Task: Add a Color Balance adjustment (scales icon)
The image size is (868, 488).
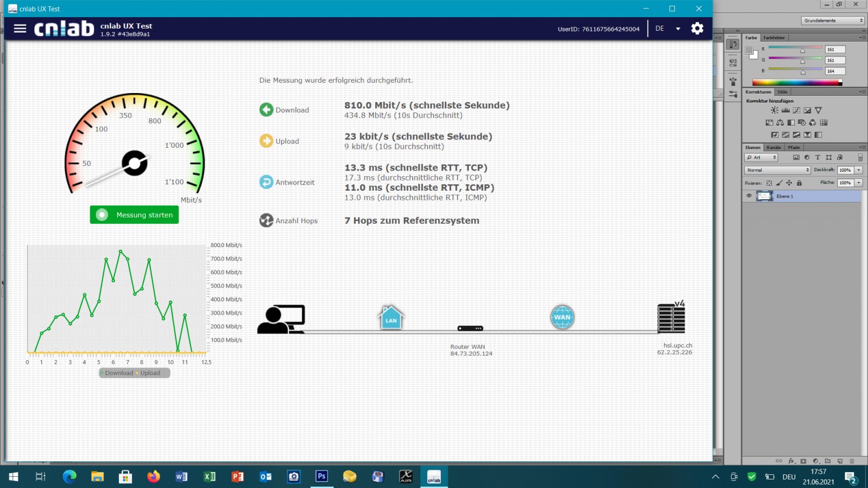Action: pyautogui.click(x=780, y=123)
